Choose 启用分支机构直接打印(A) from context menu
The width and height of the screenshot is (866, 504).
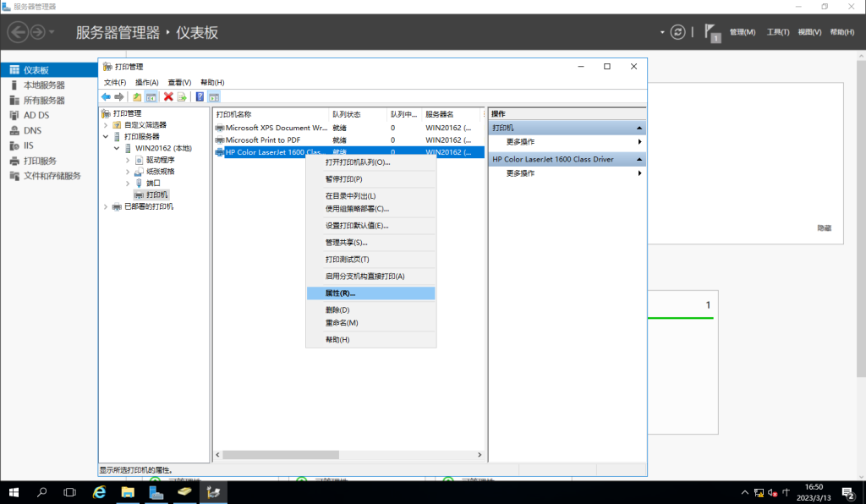(x=371, y=276)
